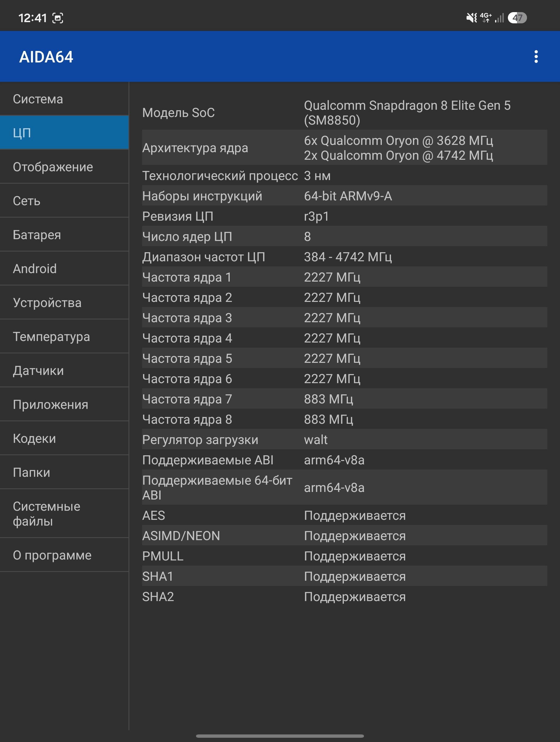Tap the AES row label
The image size is (560, 742).
point(154,515)
